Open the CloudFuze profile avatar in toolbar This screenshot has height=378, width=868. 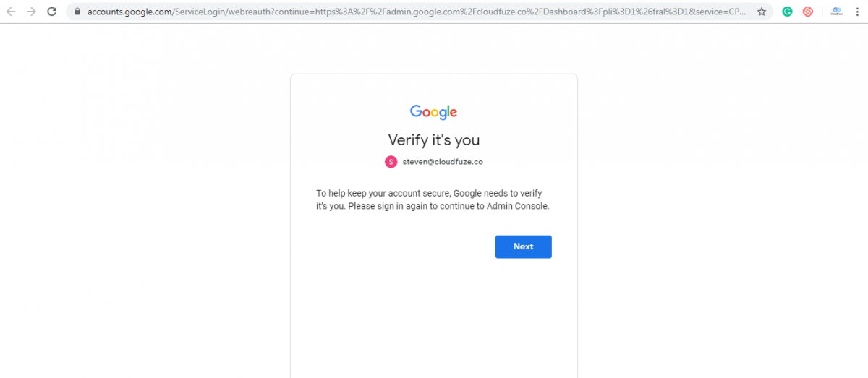click(836, 12)
